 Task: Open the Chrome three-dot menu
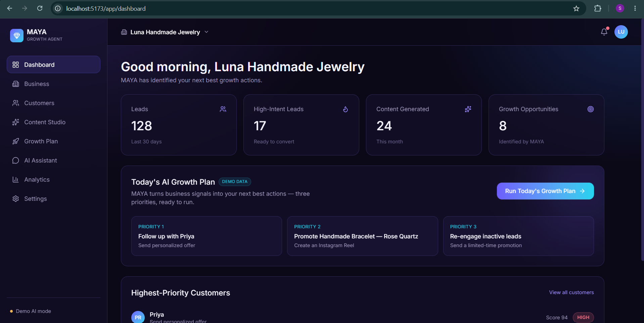(x=635, y=8)
